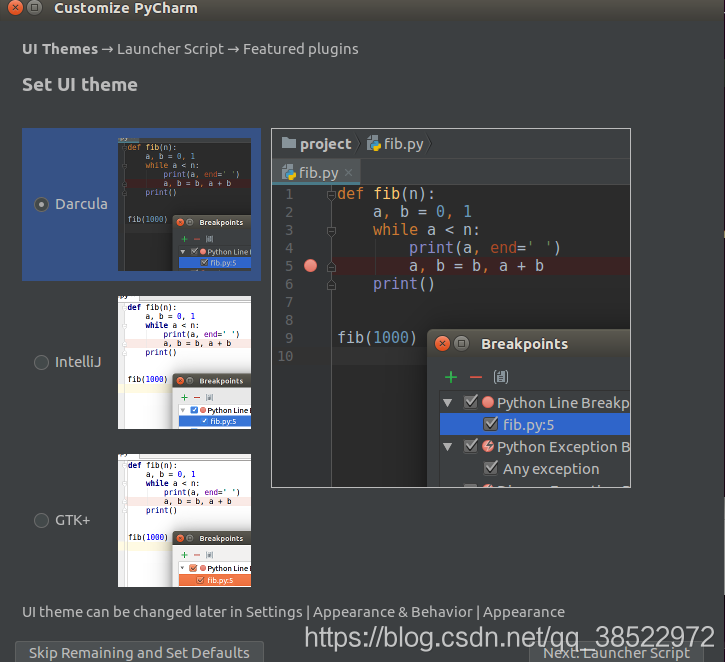This screenshot has width=725, height=662.
Task: Click the remove breakpoint minus icon
Action: pos(476,377)
